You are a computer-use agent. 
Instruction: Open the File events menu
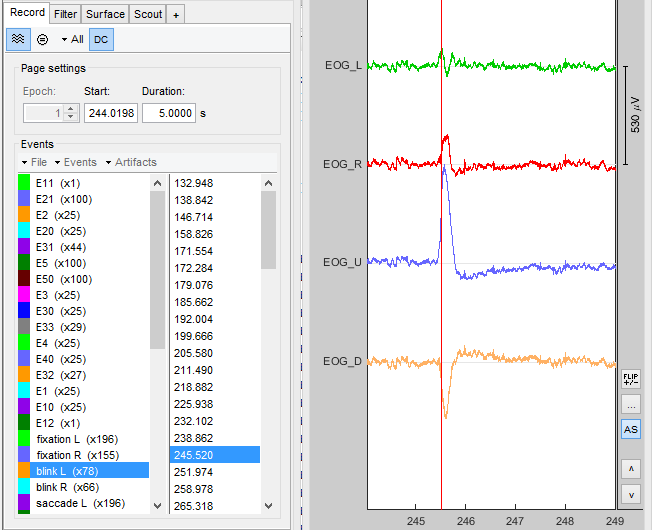pos(34,162)
